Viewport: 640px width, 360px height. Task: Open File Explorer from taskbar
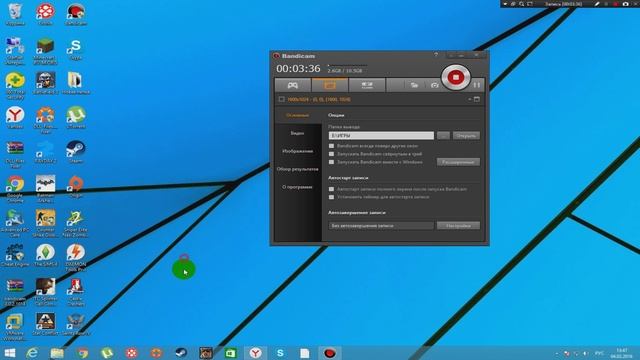click(x=57, y=353)
